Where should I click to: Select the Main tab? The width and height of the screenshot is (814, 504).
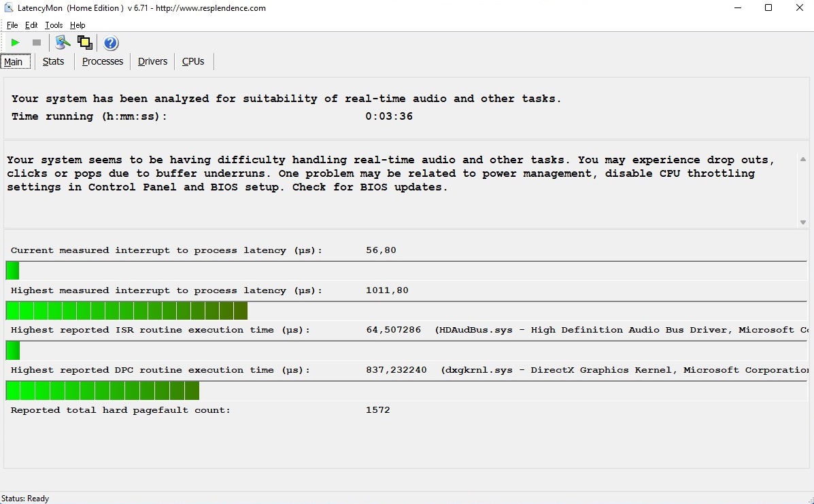14,62
